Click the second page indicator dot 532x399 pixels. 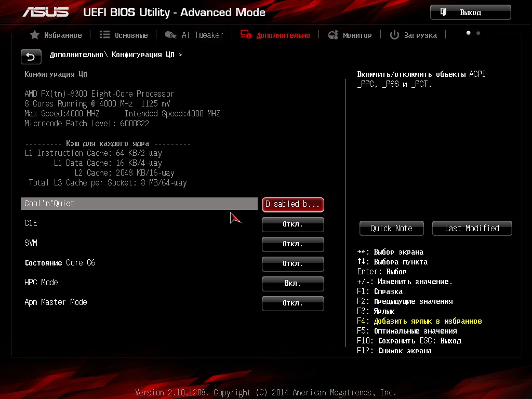coord(478,33)
